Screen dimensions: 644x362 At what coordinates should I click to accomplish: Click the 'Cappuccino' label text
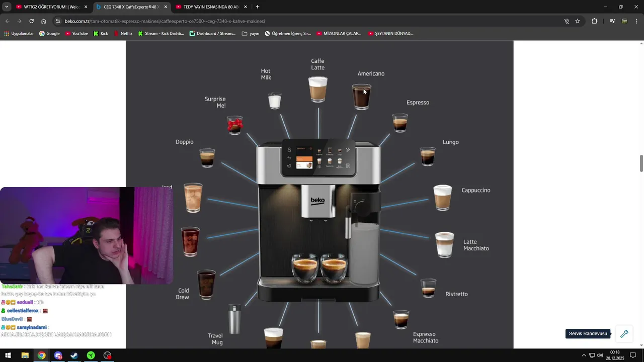(x=476, y=190)
